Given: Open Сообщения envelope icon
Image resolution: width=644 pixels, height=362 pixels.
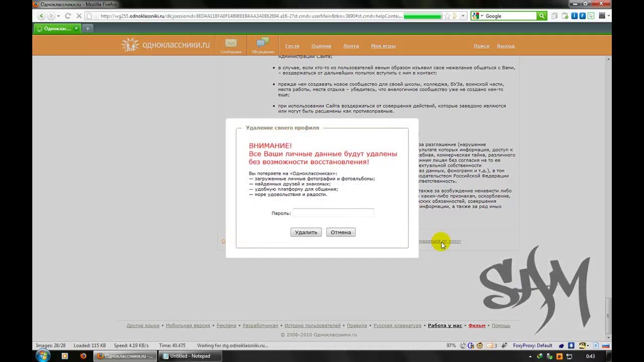Looking at the screenshot, I should pyautogui.click(x=231, y=46).
